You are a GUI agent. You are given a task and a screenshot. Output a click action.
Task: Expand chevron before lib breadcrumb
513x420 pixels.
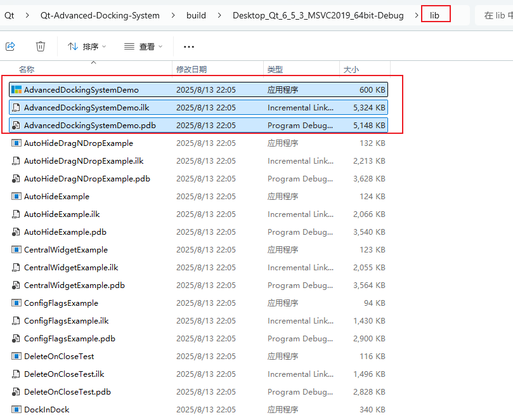417,15
